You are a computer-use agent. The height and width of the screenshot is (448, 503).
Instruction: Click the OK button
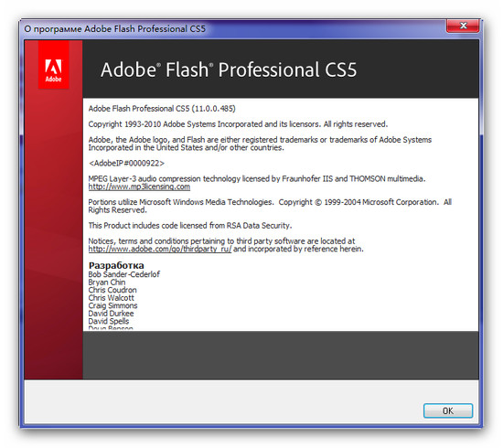pyautogui.click(x=448, y=411)
